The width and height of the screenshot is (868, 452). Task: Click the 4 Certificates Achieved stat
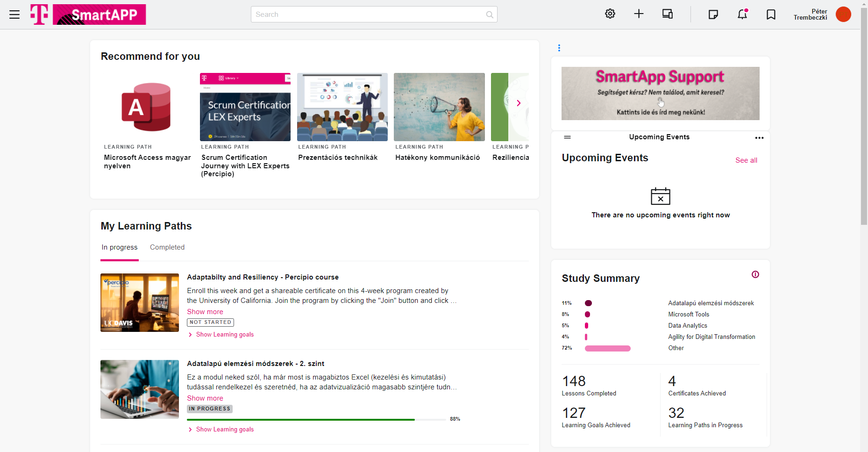[697, 386]
